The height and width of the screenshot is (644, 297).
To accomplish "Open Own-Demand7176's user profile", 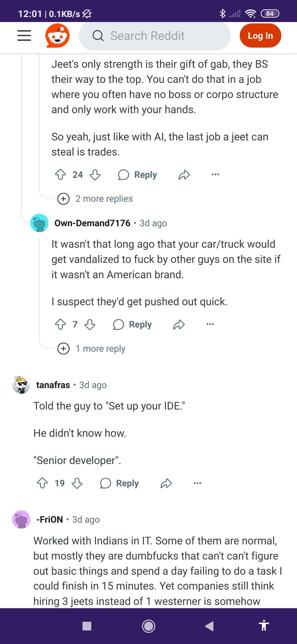I will (x=92, y=223).
